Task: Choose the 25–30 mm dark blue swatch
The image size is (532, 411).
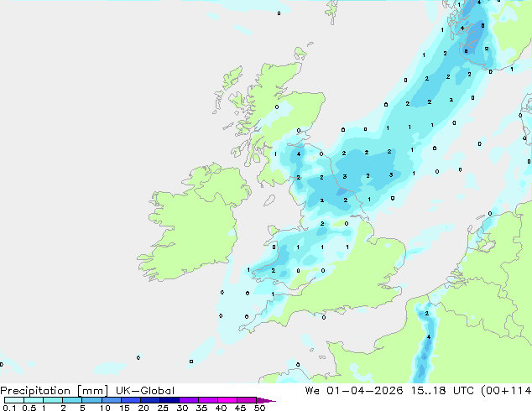Action: click(170, 400)
